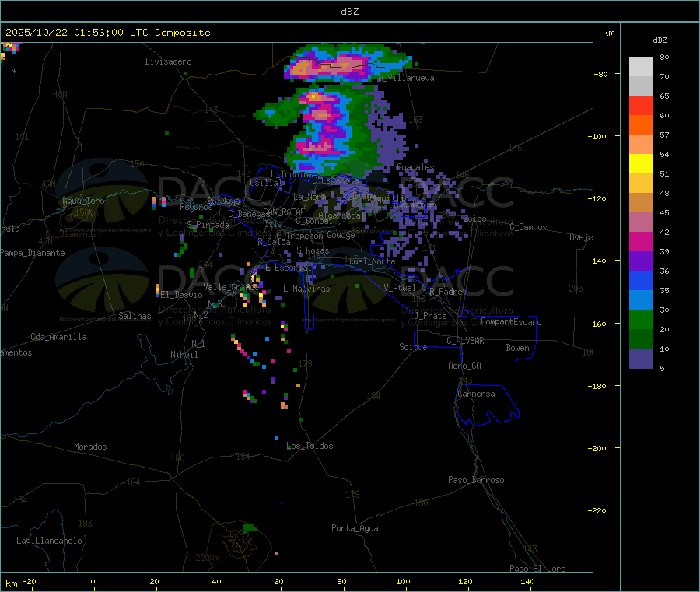Click the Bowen map label
This screenshot has width=700, height=592.
coord(517,348)
